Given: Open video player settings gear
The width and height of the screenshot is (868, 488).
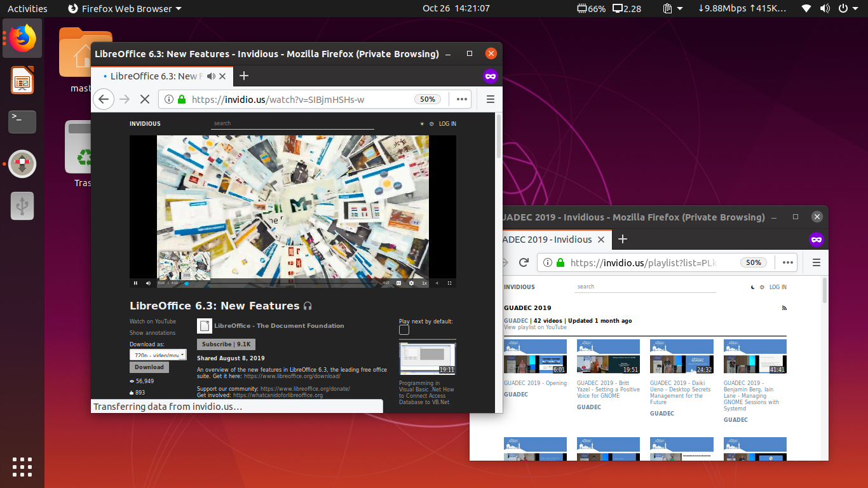Looking at the screenshot, I should click(x=411, y=283).
